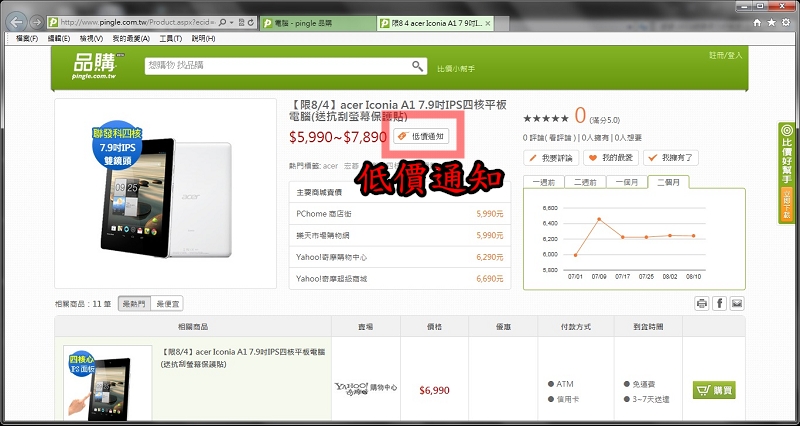800x426 pixels.
Task: Sort related products by 最便宜
Action: pyautogui.click(x=167, y=304)
